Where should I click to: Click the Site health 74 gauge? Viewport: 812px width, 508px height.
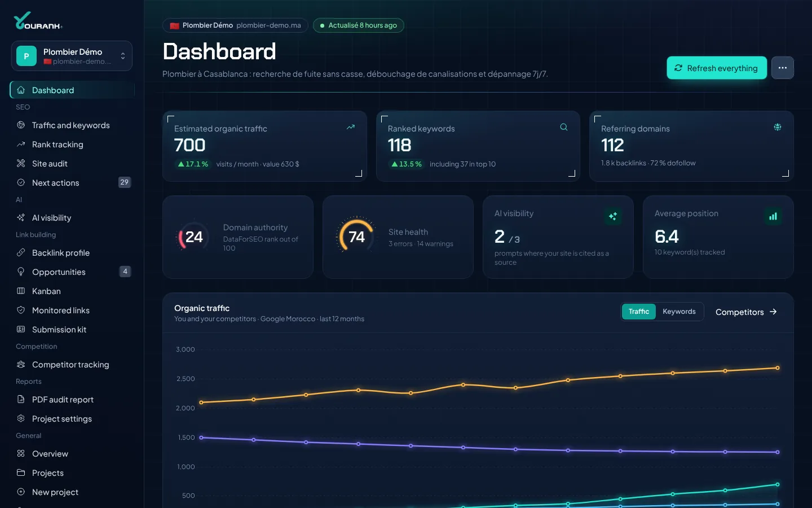pos(356,235)
